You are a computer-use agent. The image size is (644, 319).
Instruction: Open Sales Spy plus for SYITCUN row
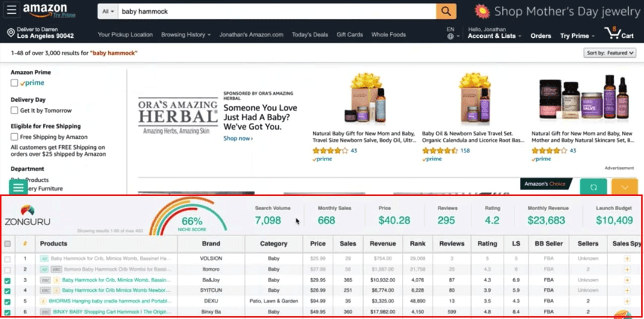click(627, 290)
